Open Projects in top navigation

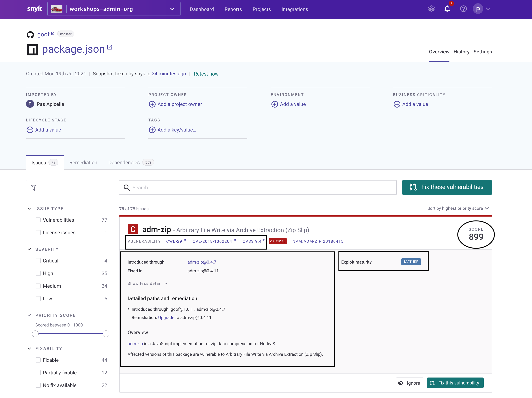(261, 9)
